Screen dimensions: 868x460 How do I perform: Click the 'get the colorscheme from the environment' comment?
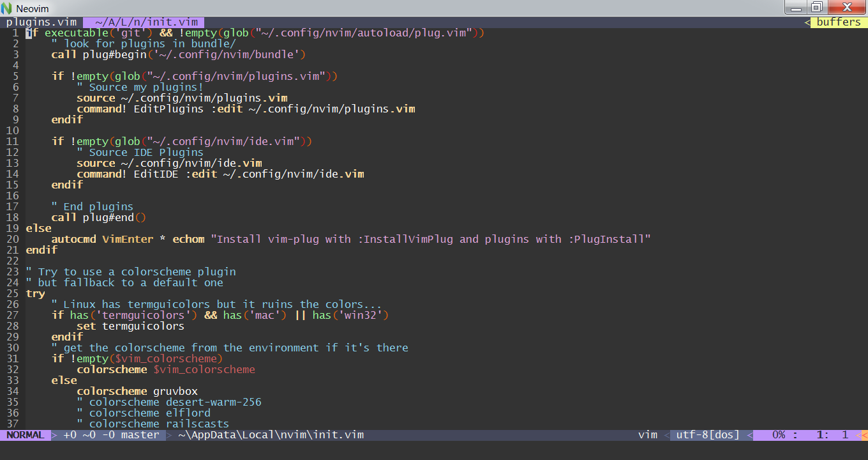[x=230, y=348]
